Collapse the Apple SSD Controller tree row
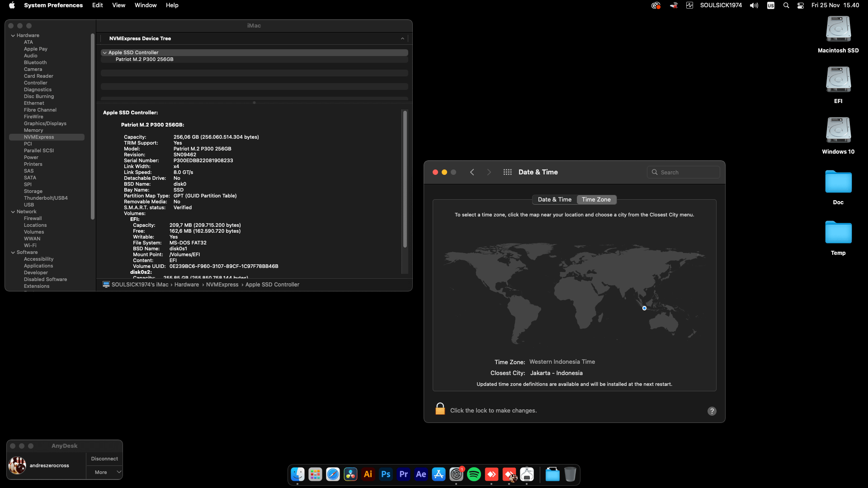The image size is (868, 488). (x=105, y=52)
